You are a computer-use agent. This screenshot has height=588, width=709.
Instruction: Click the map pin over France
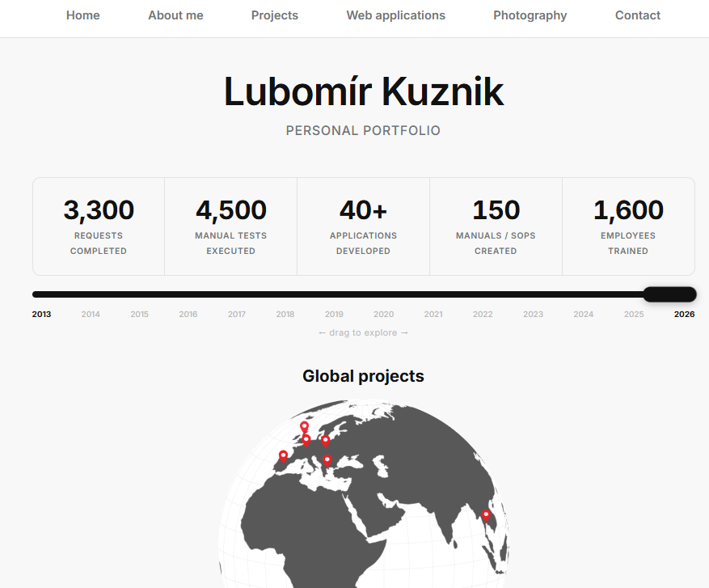306,440
